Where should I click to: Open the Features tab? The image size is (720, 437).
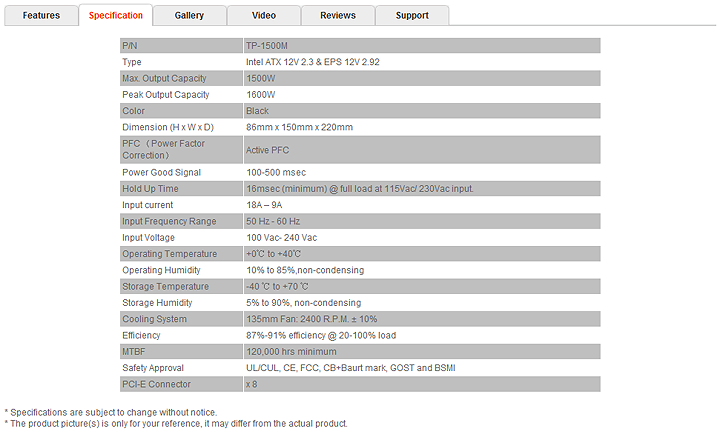[41, 15]
